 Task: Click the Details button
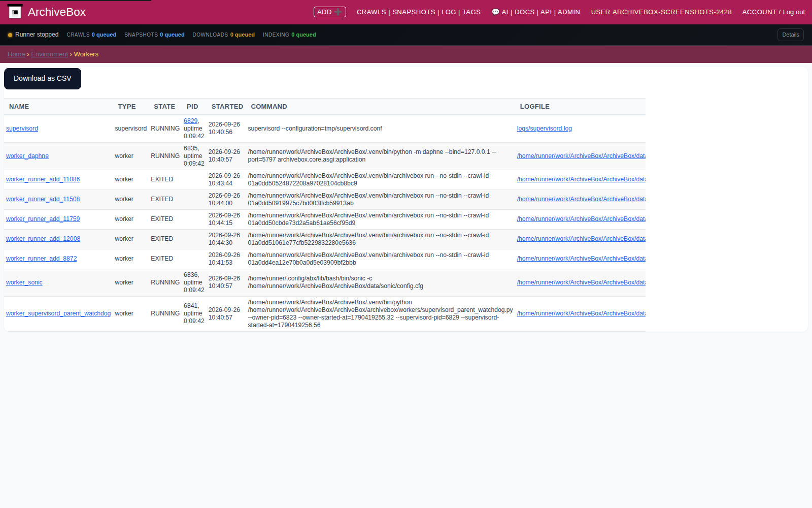tap(790, 35)
